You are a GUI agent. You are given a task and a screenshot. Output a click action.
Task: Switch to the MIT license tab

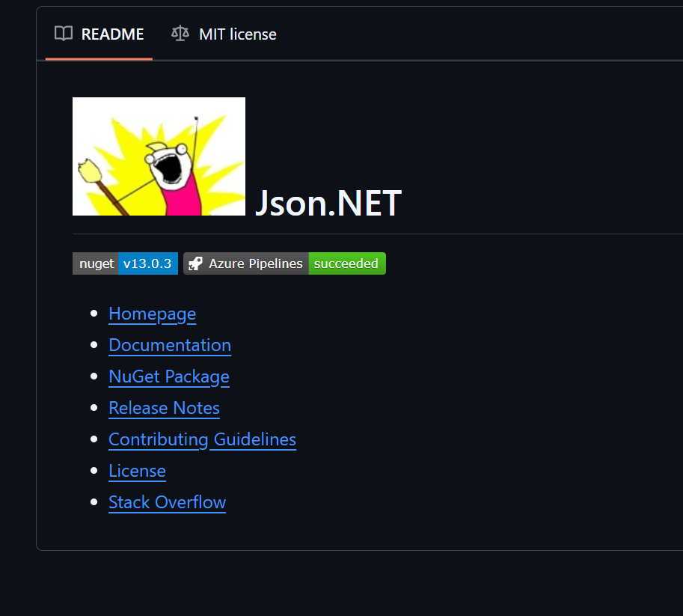click(x=224, y=34)
